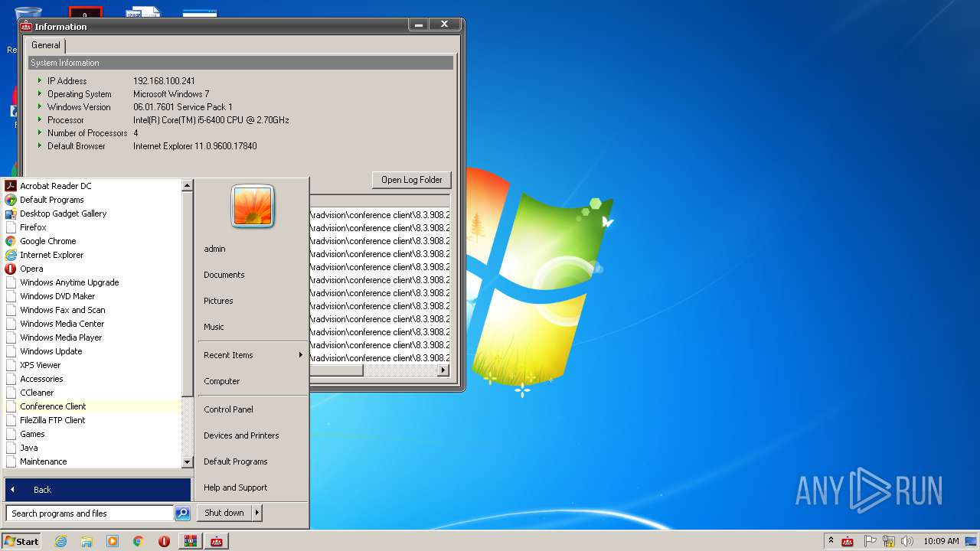Click the 10:09 AM clock
This screenshot has height=551, width=980.
click(941, 541)
